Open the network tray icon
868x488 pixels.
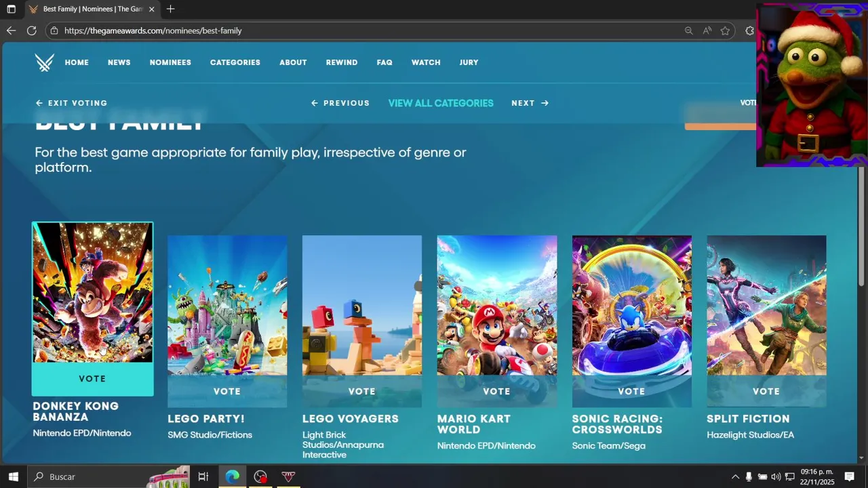coord(789,476)
